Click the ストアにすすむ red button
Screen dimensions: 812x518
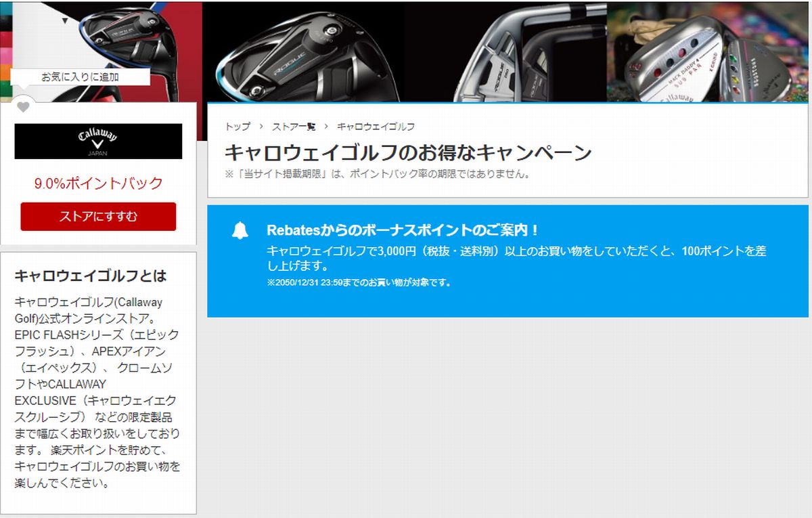tap(98, 217)
